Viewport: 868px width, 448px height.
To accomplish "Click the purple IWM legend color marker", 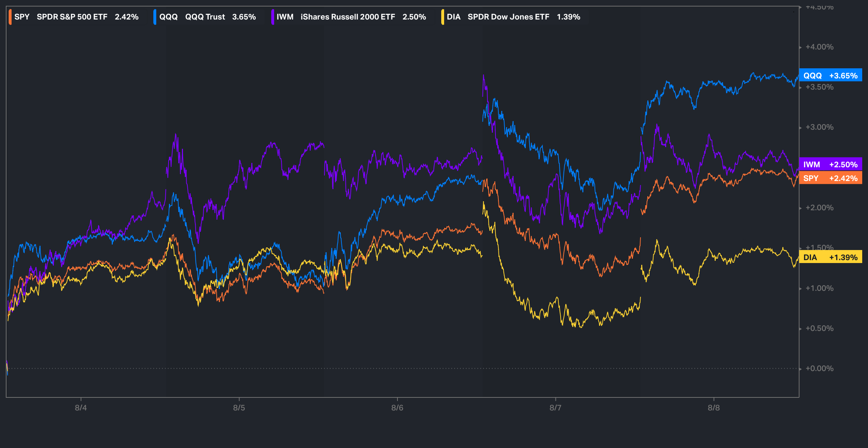I will click(273, 17).
